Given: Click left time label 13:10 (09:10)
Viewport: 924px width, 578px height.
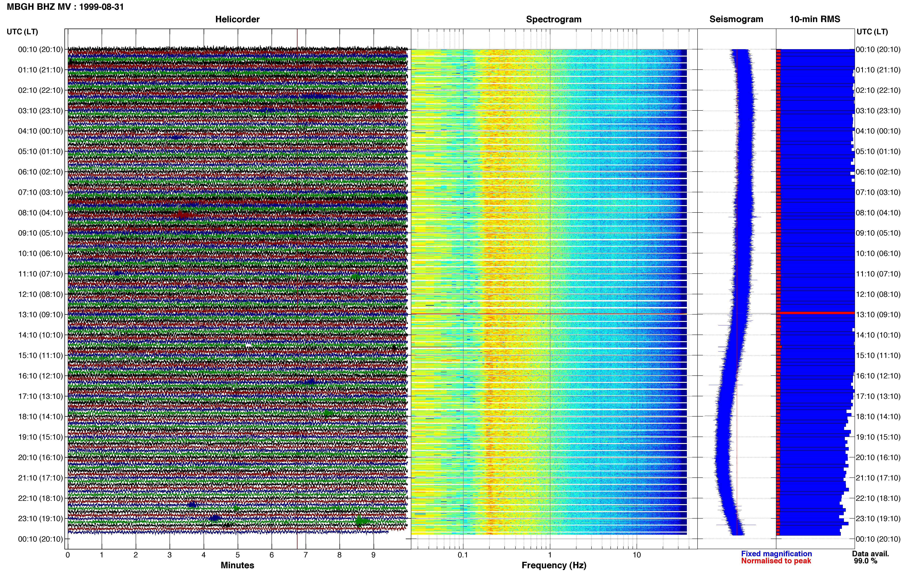Looking at the screenshot, I should tap(41, 315).
